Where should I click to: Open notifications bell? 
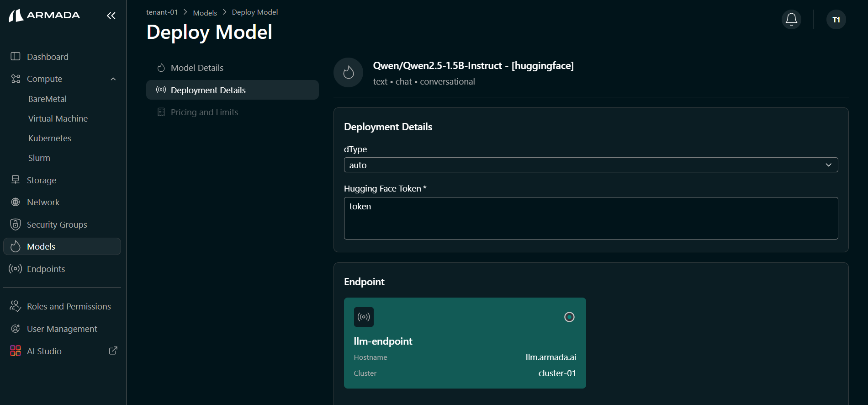pyautogui.click(x=791, y=20)
